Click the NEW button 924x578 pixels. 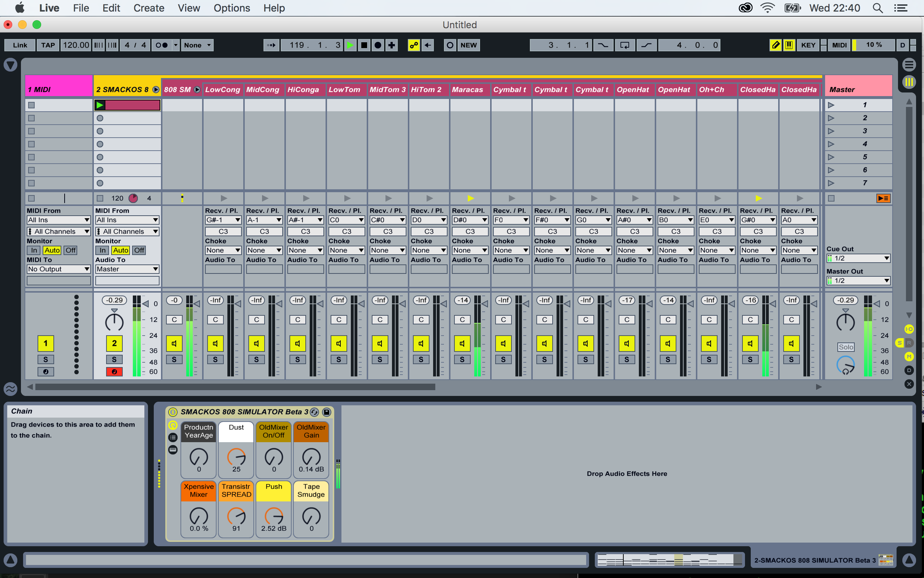(468, 45)
